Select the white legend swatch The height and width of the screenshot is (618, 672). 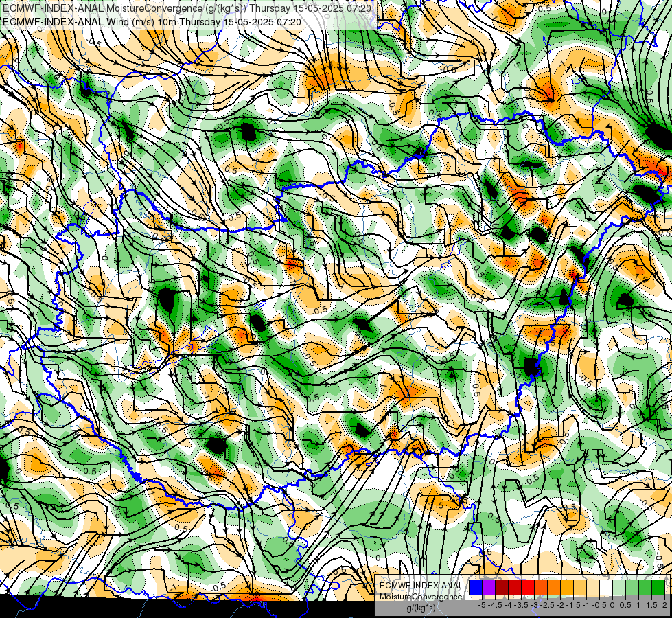click(606, 587)
